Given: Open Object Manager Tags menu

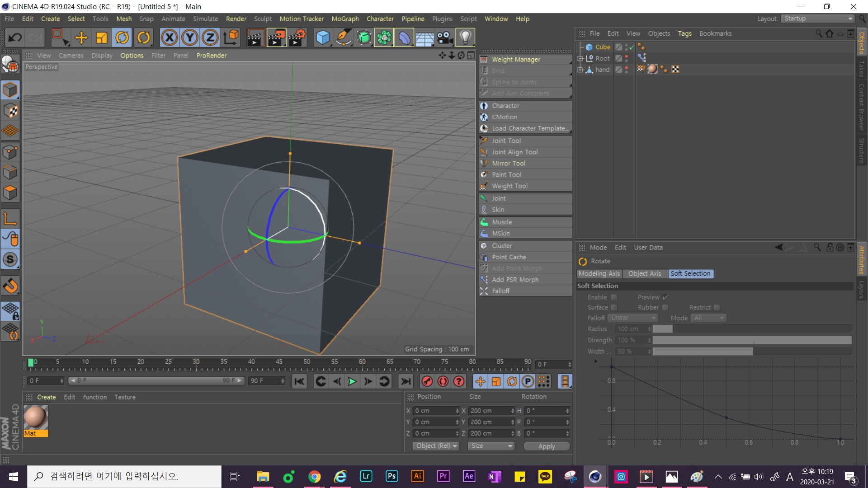Looking at the screenshot, I should [x=684, y=33].
